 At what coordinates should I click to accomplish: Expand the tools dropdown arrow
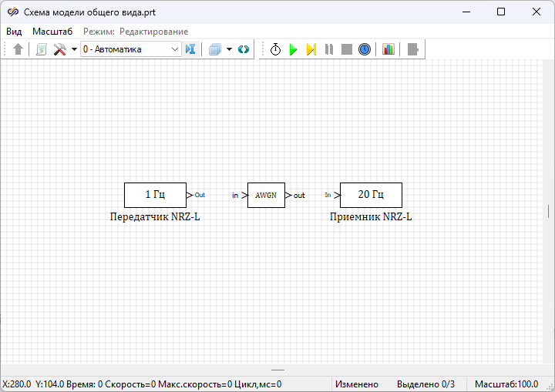pyautogui.click(x=74, y=49)
